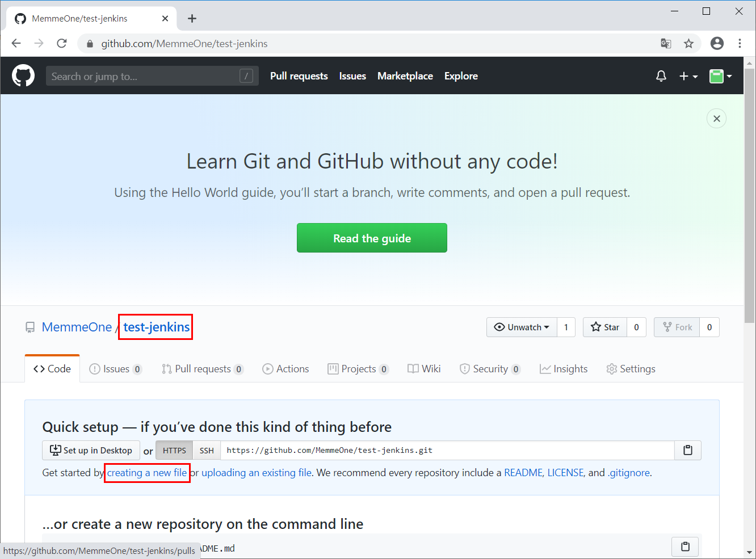Click the page vertical scrollbar
This screenshot has height=559, width=756.
point(750,196)
